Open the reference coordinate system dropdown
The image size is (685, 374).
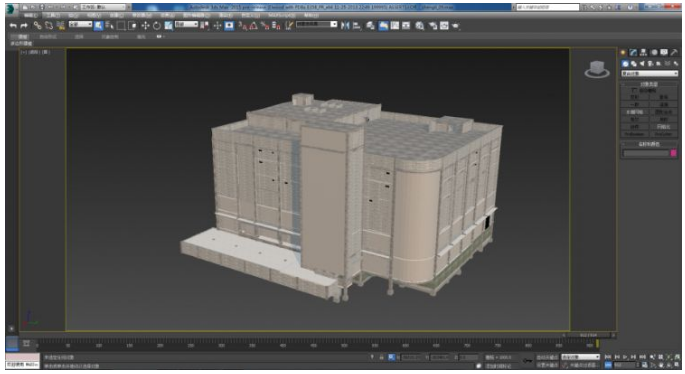(x=187, y=24)
